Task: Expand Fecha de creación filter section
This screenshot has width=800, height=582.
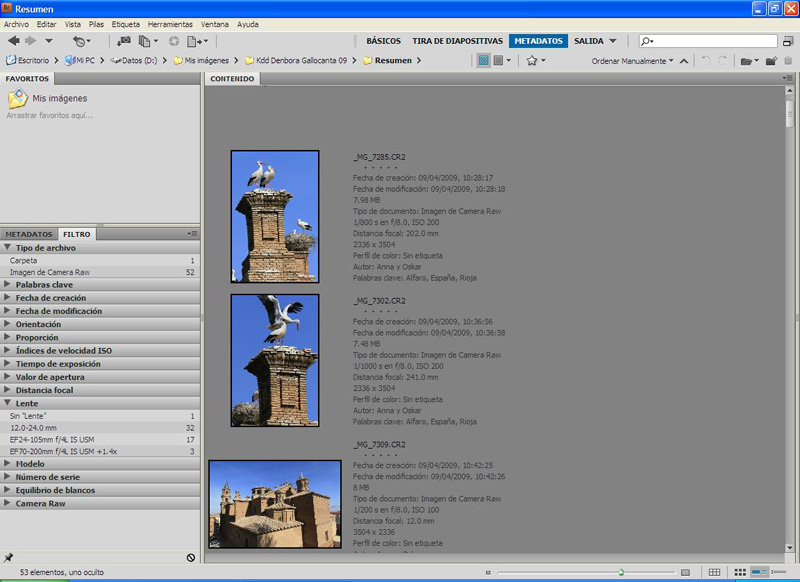Action: point(7,297)
